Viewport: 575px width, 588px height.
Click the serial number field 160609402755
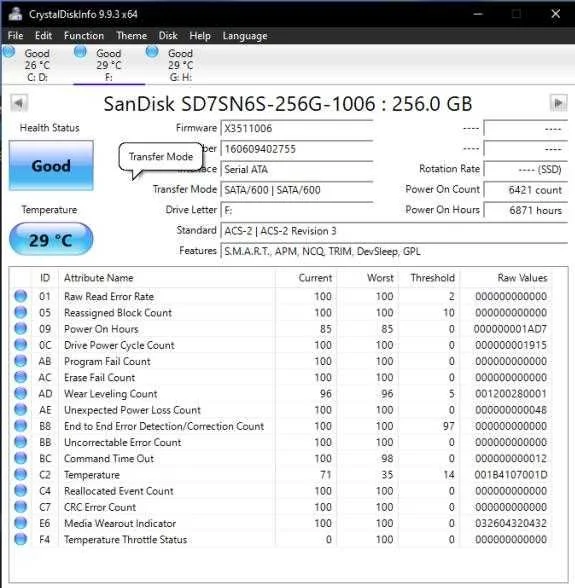297,149
